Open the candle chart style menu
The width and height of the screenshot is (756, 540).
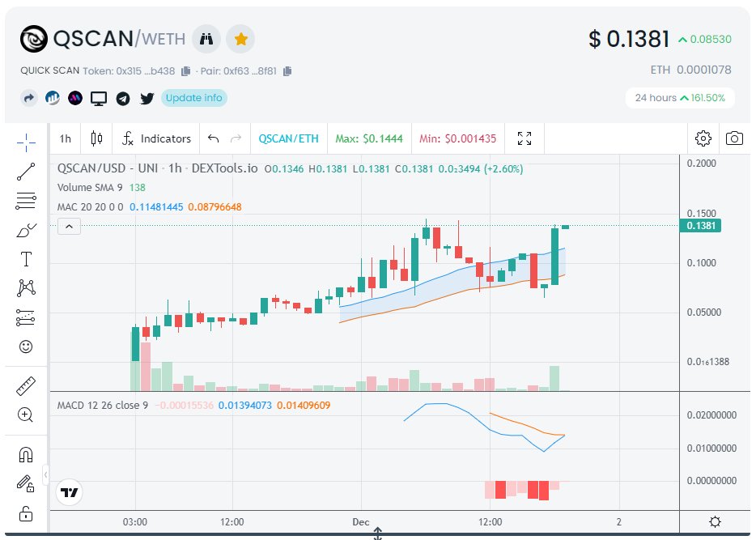click(96, 139)
